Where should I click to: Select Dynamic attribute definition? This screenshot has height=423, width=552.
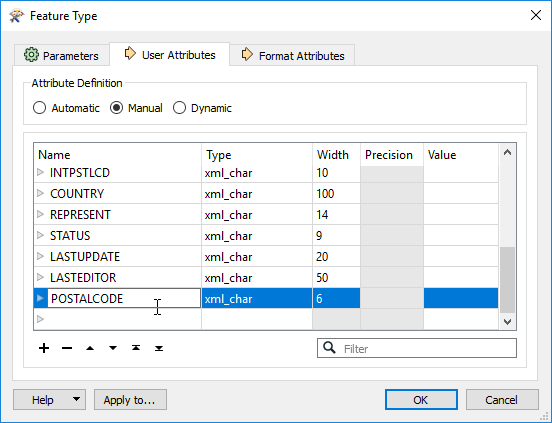tap(179, 108)
